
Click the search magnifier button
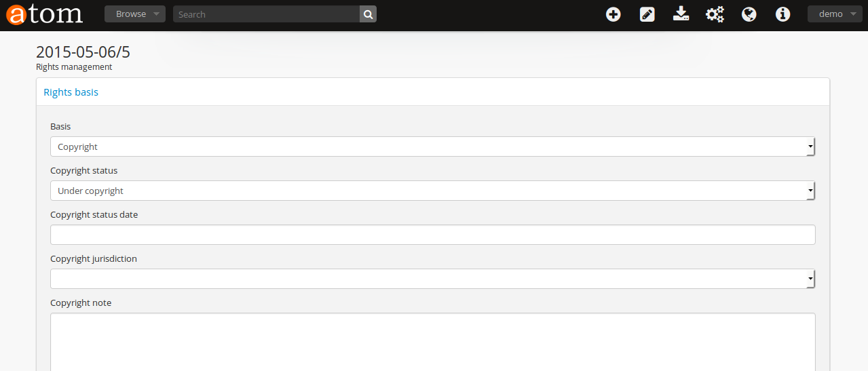coord(368,14)
